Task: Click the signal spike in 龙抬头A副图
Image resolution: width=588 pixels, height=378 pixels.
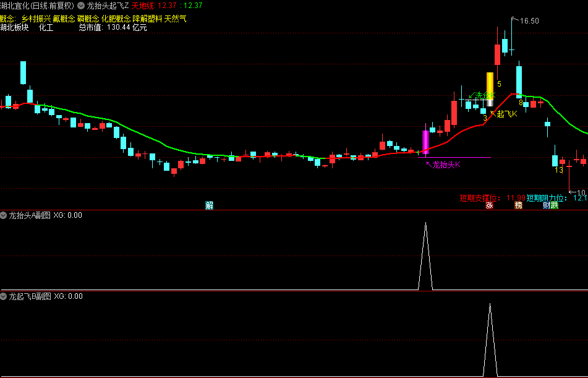Action: [x=425, y=256]
